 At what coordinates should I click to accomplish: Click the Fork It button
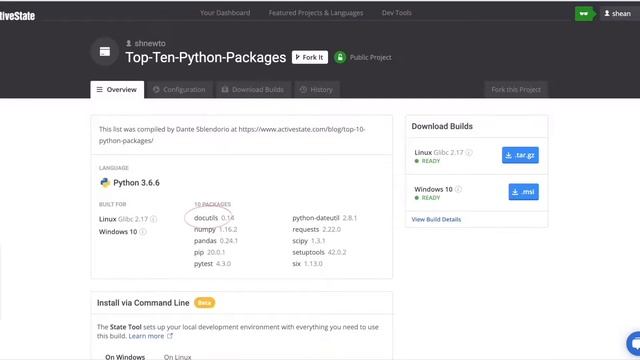[x=310, y=58]
